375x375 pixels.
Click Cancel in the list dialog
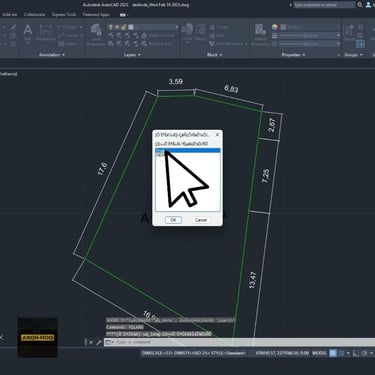[201, 220]
